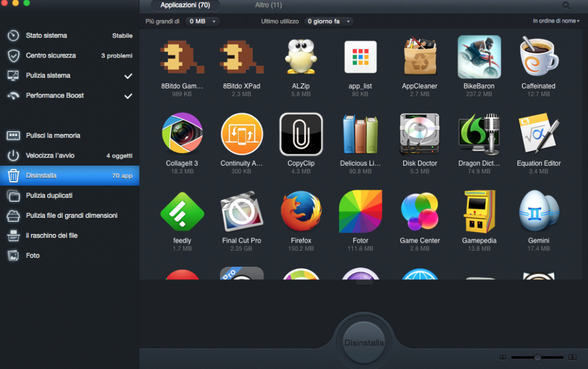
Task: Select the AppCleaner app icon
Action: [420, 56]
